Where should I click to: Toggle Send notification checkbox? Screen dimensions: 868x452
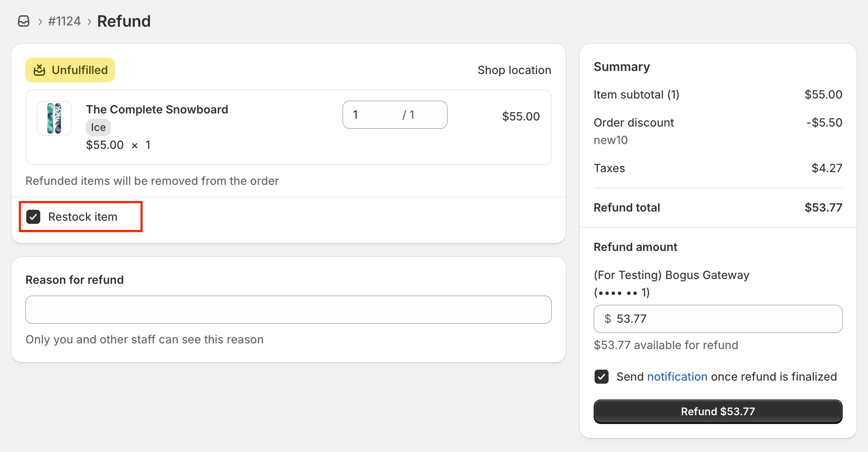point(602,377)
